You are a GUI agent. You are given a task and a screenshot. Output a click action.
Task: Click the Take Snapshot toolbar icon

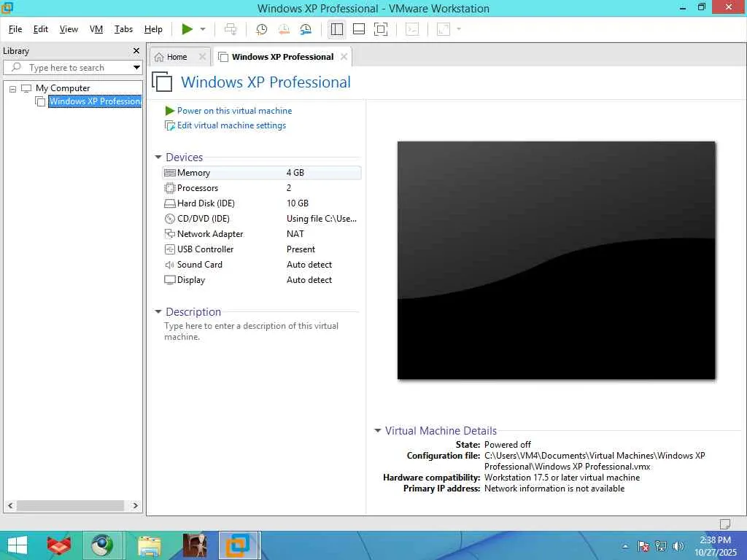pos(262,29)
